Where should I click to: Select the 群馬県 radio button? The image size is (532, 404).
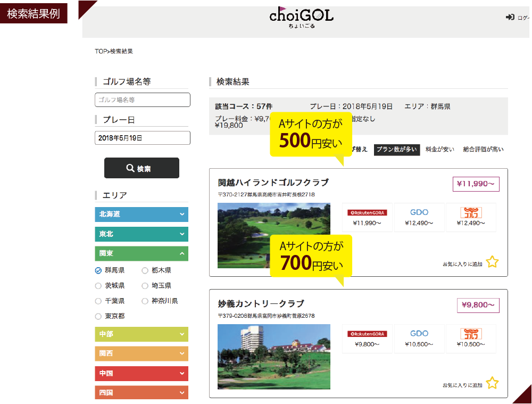point(98,270)
